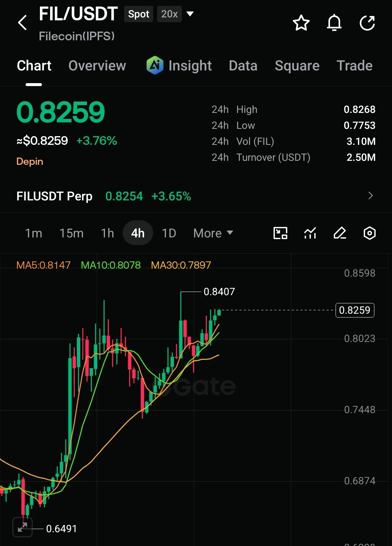
Task: Open the Square tab
Action: click(297, 66)
